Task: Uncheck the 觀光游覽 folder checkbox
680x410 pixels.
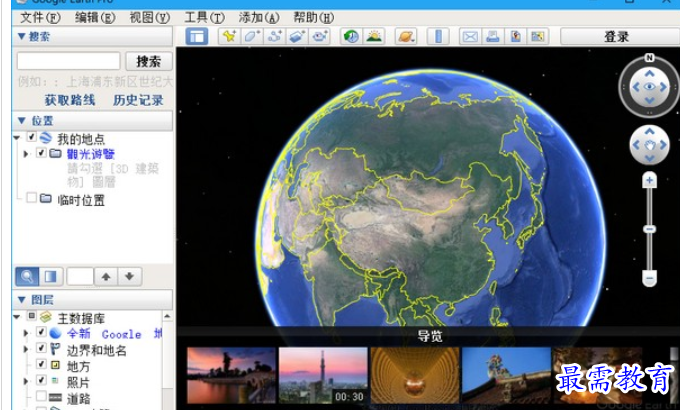Action: click(x=41, y=153)
